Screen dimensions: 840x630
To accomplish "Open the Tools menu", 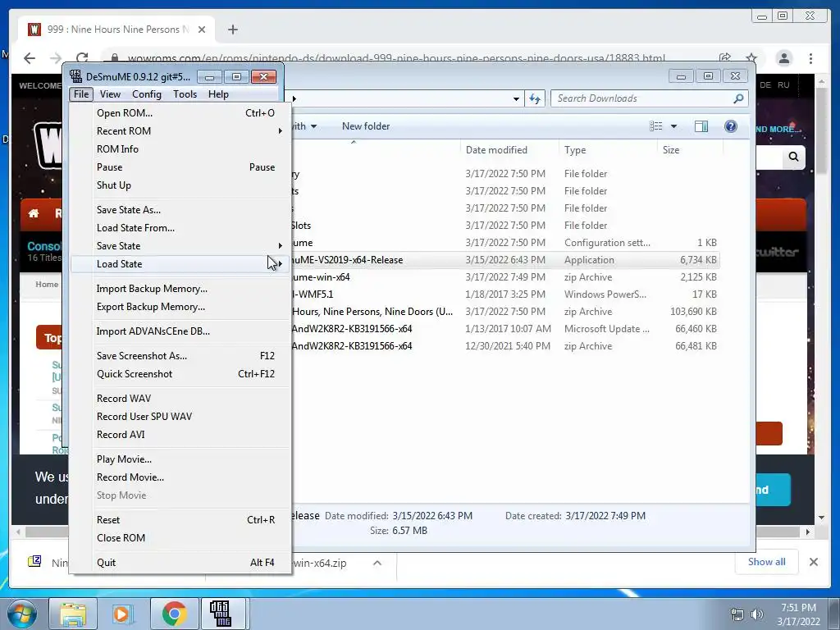I will pos(185,94).
